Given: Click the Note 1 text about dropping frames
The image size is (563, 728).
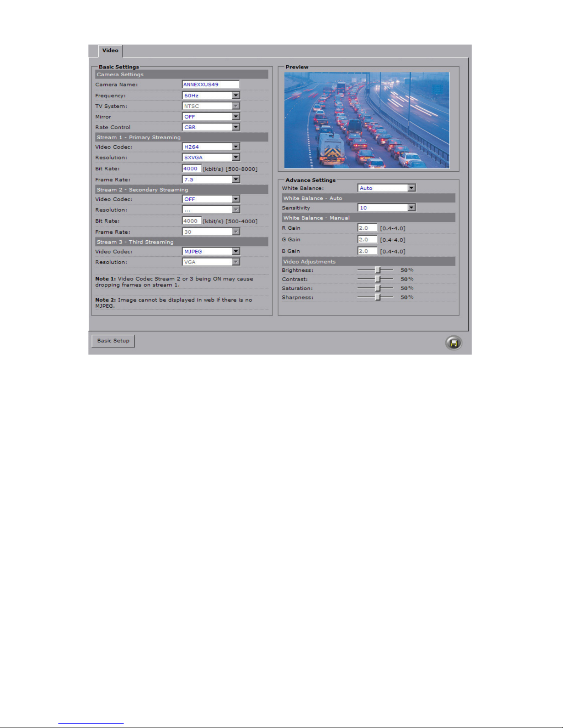Looking at the screenshot, I should point(174,282).
